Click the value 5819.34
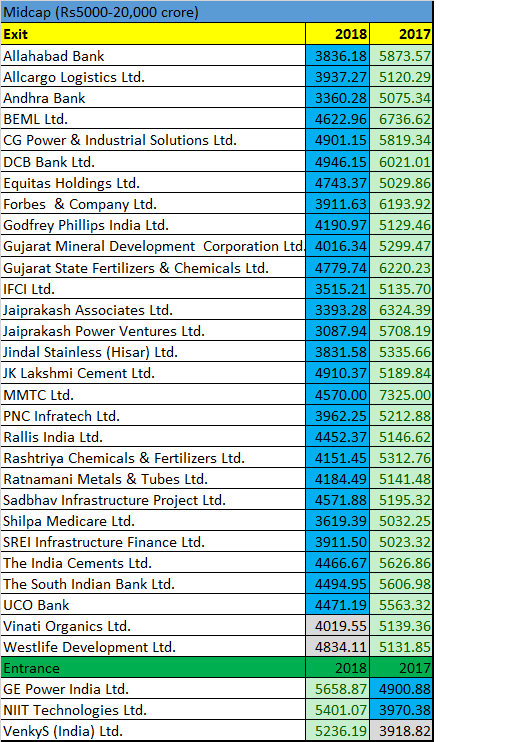Screen dimensions: 511x742 (401, 140)
